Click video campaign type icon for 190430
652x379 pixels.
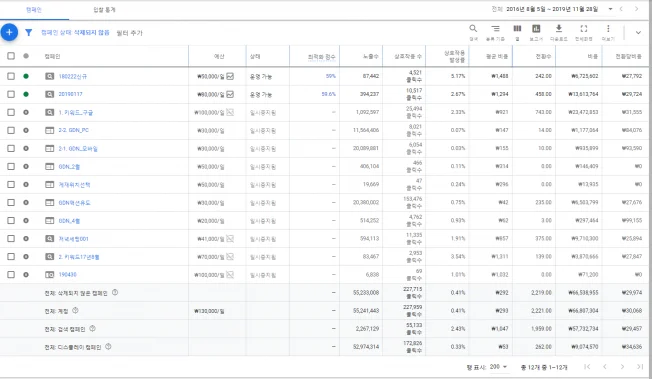[x=49, y=275]
